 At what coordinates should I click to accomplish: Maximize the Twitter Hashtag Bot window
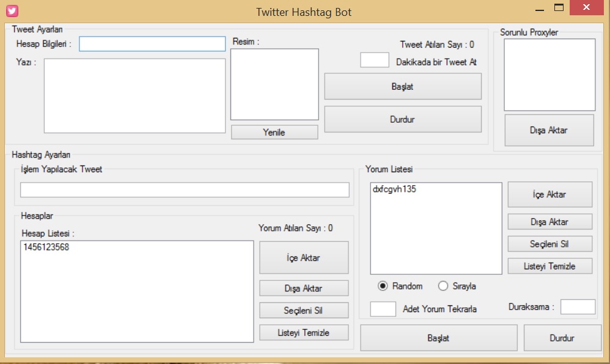(559, 8)
